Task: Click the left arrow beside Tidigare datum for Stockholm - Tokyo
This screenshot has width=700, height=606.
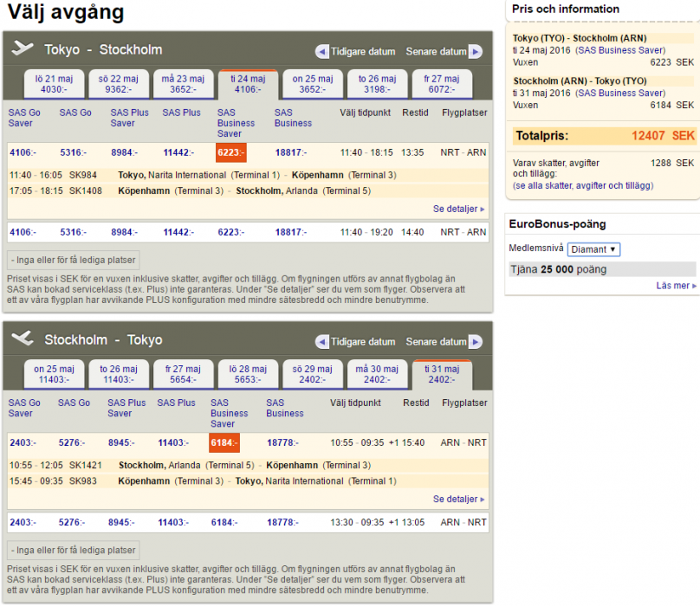Action: click(x=322, y=342)
